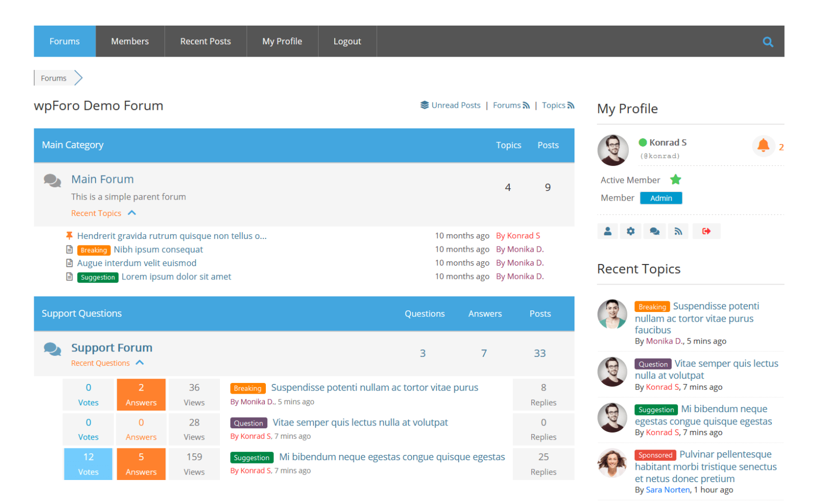Click the pinned topic pin icon

coord(69,235)
